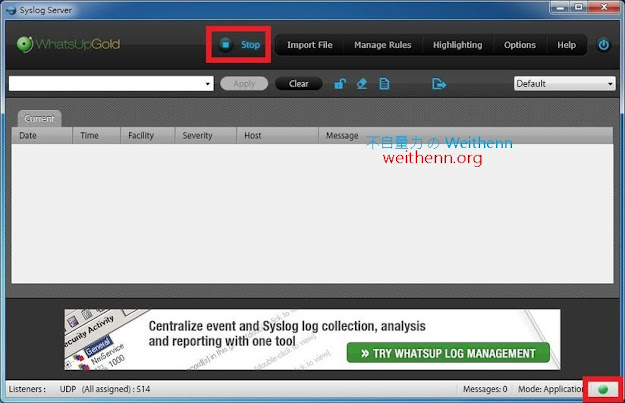Click the blue power icon
Viewport: 625px width, 403px height.
[x=603, y=45]
